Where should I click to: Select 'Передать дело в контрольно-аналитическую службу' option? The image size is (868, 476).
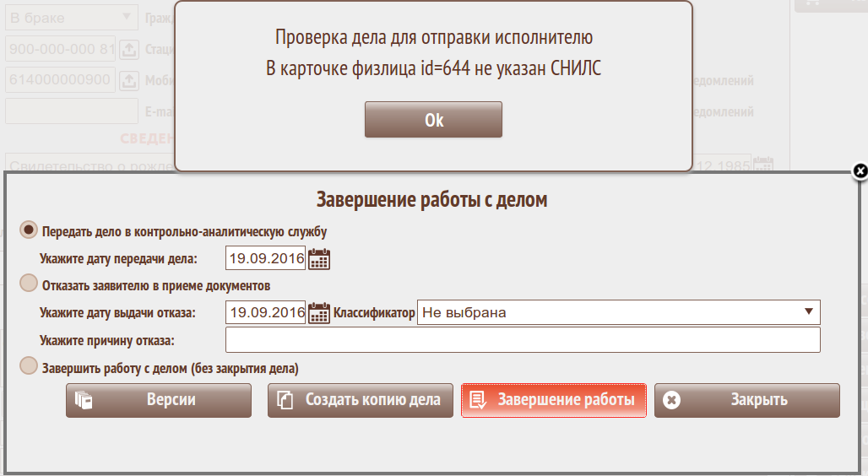pos(29,230)
